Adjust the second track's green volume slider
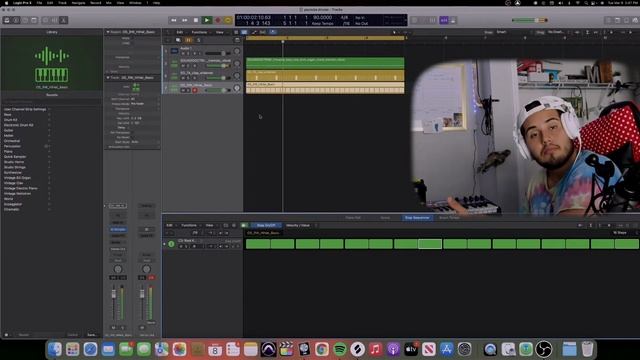 tap(217, 66)
